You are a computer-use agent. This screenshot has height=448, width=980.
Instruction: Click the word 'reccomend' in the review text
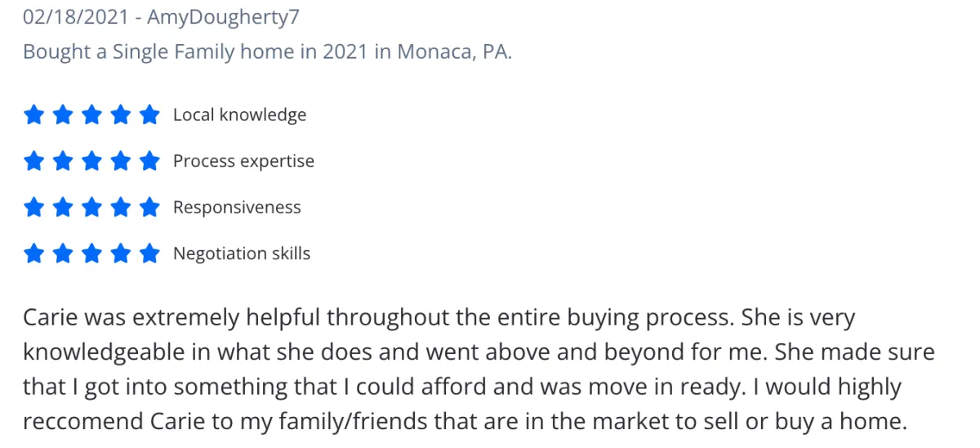[83, 423]
